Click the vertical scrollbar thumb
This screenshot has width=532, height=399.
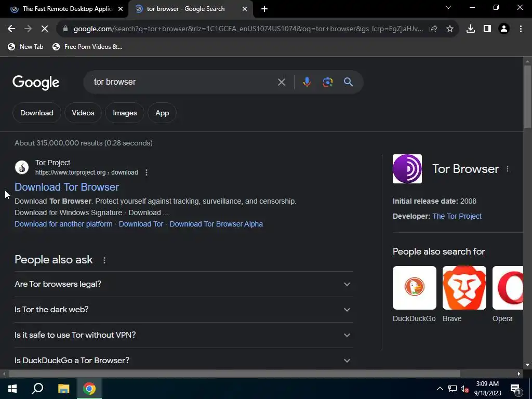coord(527,97)
